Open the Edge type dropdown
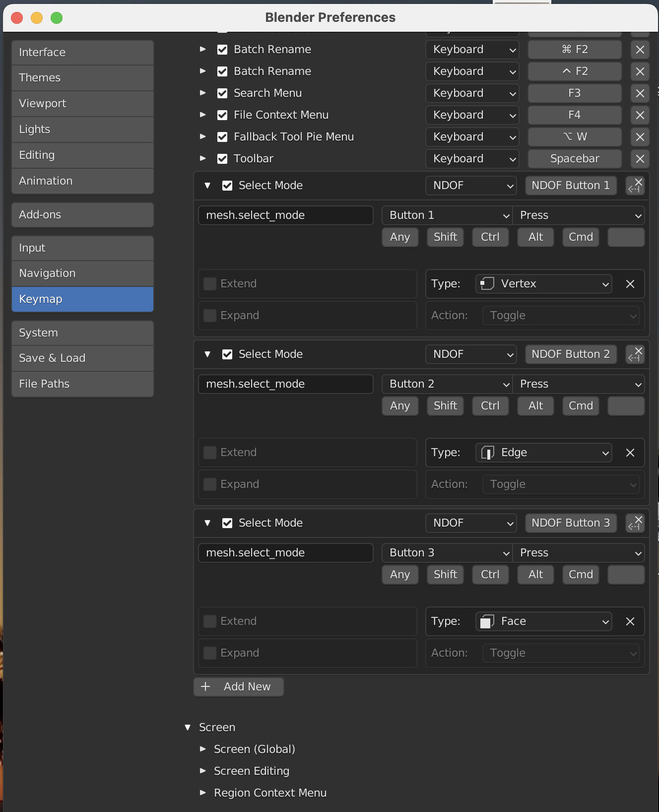 click(x=544, y=453)
